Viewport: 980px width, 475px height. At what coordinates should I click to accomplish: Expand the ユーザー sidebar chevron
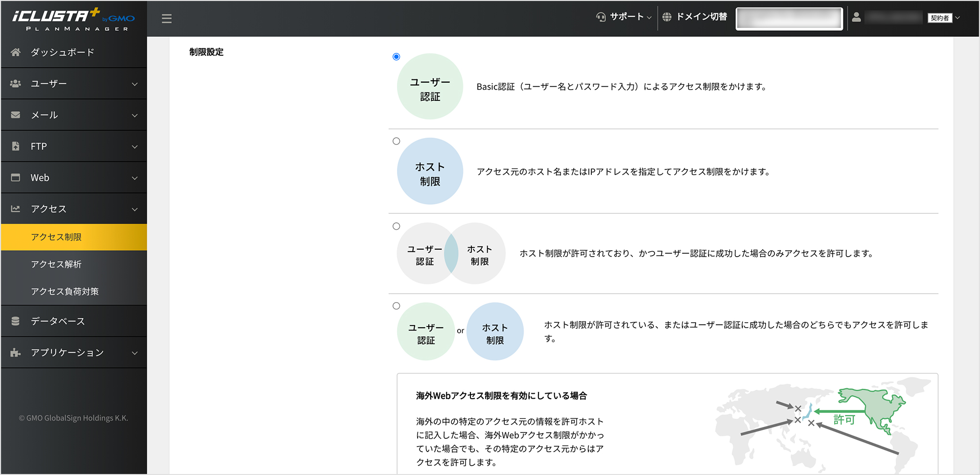coord(135,84)
